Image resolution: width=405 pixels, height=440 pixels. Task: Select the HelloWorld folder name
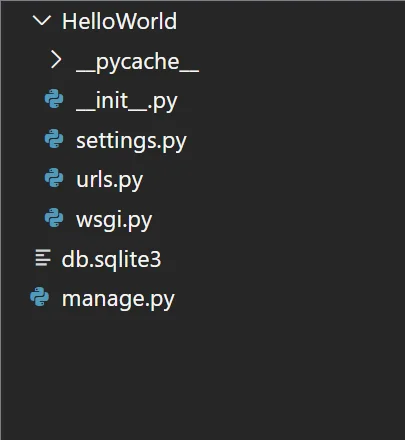coord(119,21)
